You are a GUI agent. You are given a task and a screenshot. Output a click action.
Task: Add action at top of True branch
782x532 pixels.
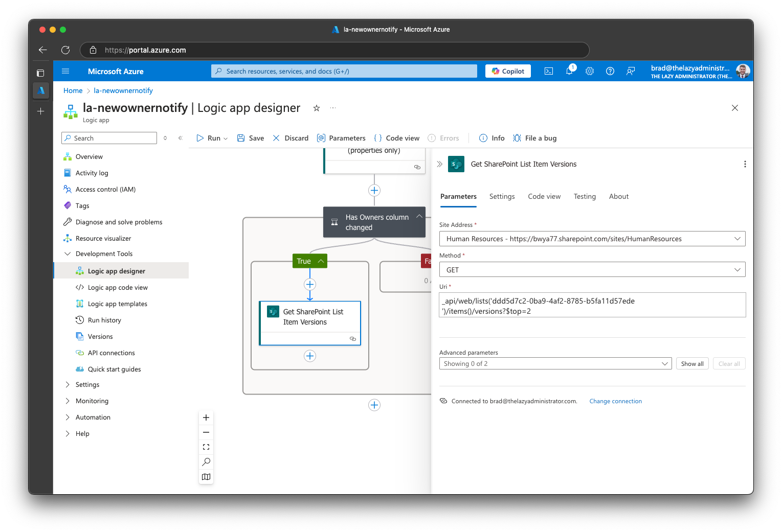(310, 284)
